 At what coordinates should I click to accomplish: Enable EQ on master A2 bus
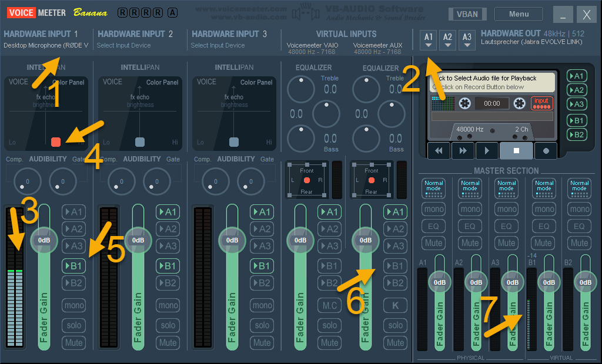click(470, 226)
